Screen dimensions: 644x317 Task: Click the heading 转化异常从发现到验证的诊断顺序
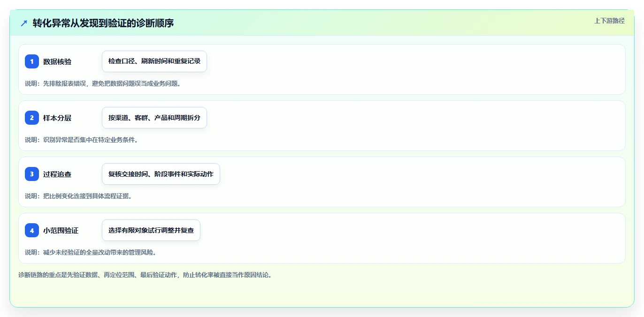pos(103,23)
